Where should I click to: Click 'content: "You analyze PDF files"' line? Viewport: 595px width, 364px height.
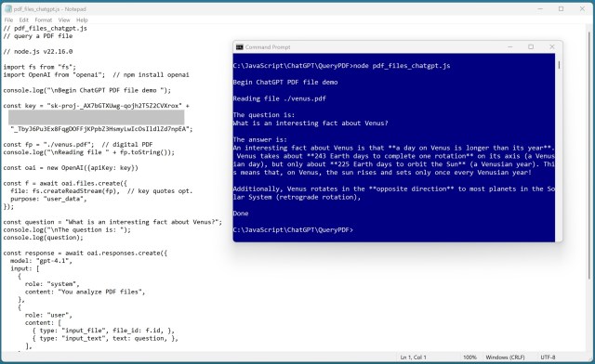pyautogui.click(x=85, y=292)
